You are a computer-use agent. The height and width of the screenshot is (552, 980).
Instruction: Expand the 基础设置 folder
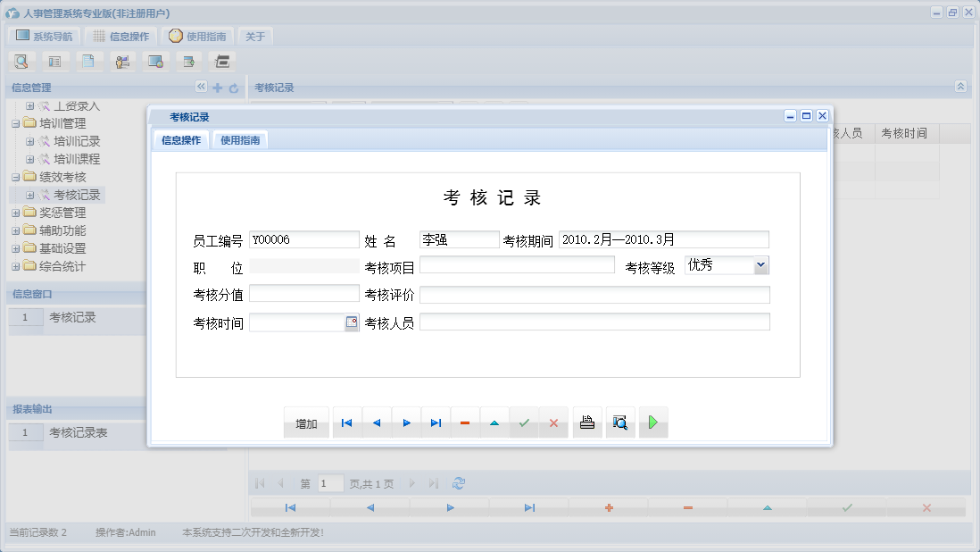pyautogui.click(x=16, y=249)
